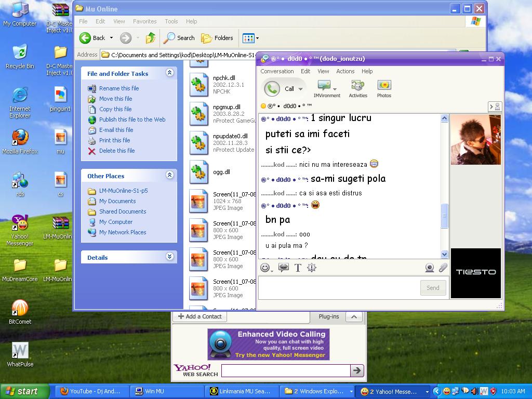The height and width of the screenshot is (399, 532).
Task: Click Delete this file
Action: [x=117, y=151]
